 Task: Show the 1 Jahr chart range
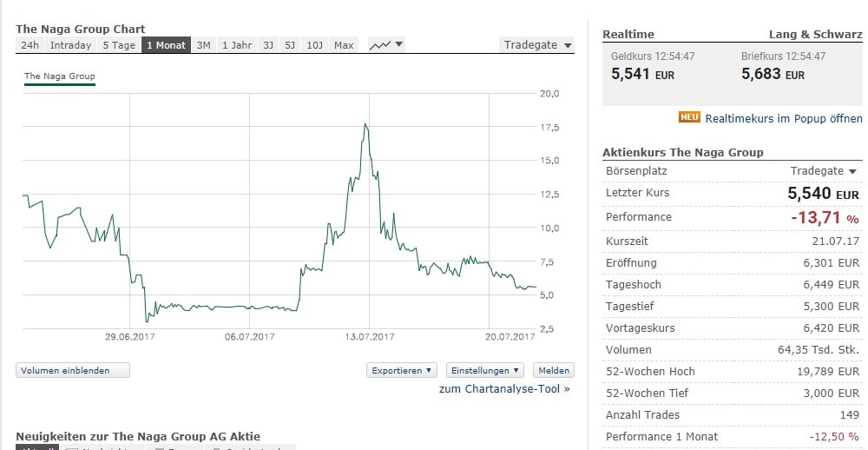coord(236,45)
